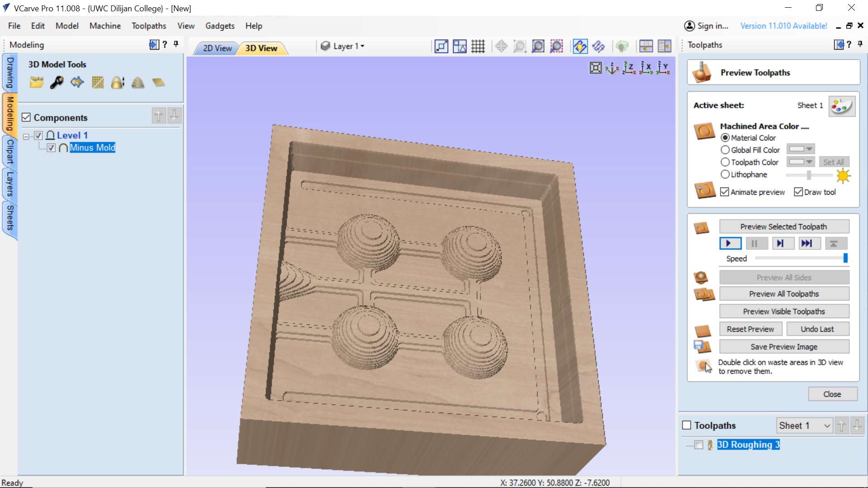This screenshot has width=868, height=488.
Task: Click the preview Speed slider
Action: (800, 258)
